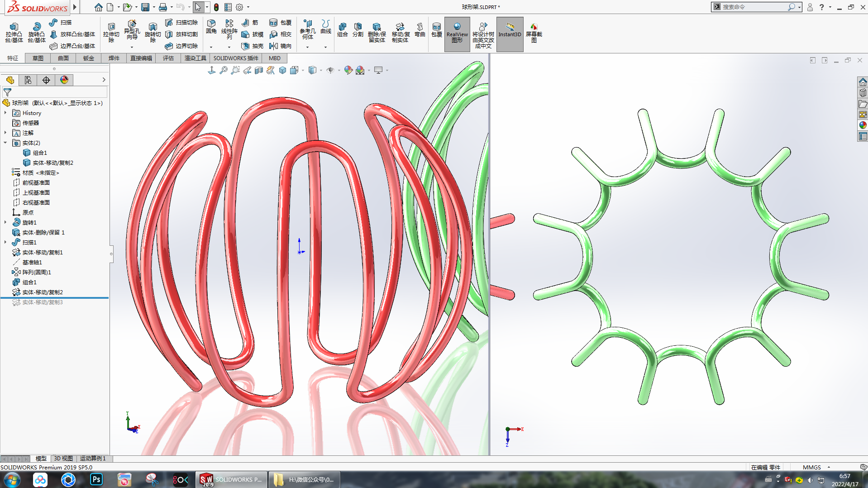Open the 参考几何体 dropdown arrow
Viewport: 868px width, 488px height.
point(307,47)
